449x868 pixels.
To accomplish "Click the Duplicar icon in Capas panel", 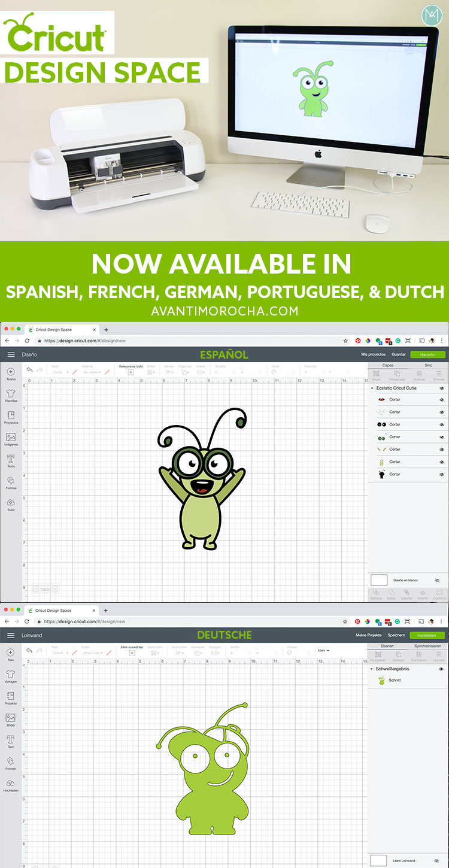I will pos(419,375).
